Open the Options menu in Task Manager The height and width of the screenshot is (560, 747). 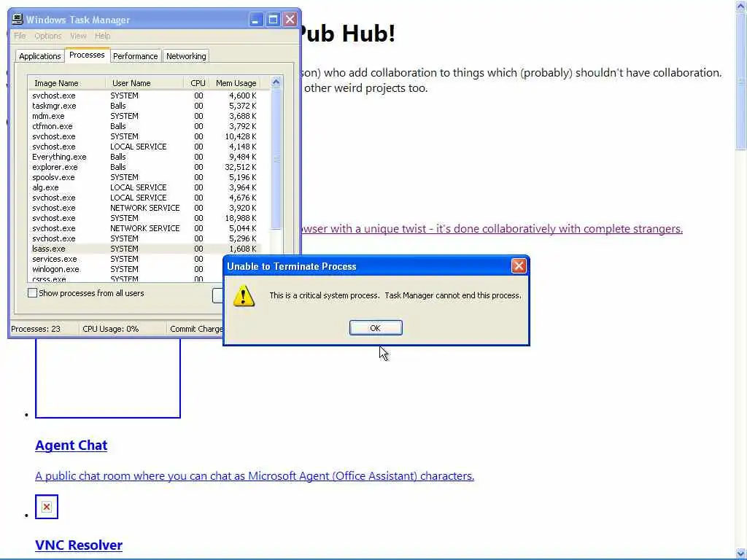tap(47, 36)
